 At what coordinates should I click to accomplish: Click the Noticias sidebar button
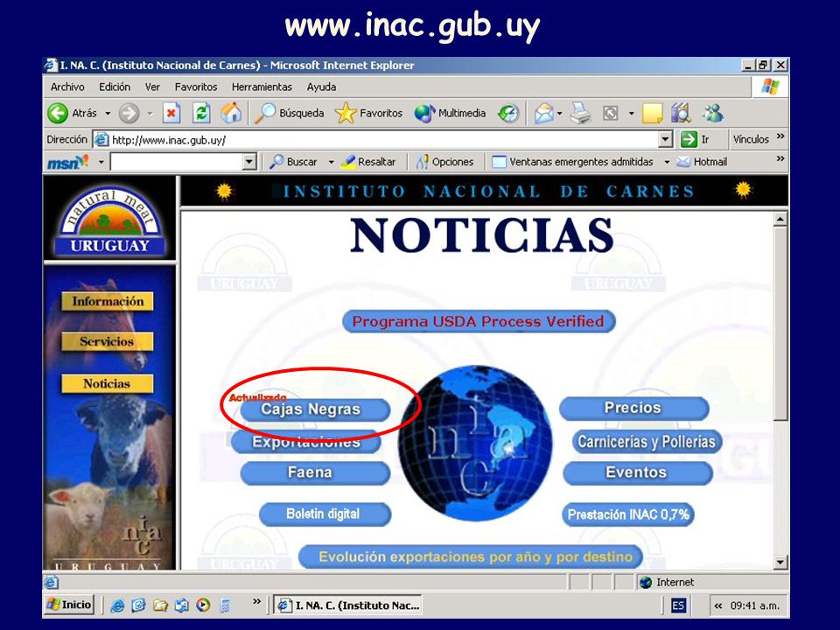click(107, 383)
